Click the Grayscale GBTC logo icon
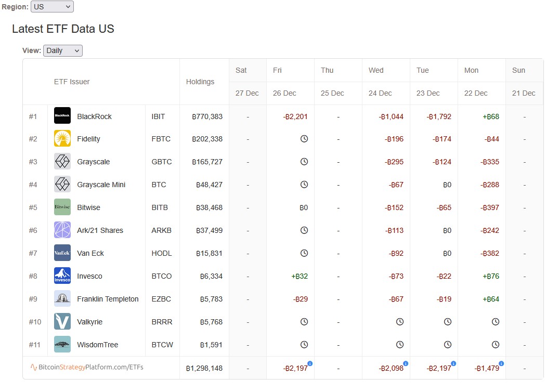 coord(62,162)
